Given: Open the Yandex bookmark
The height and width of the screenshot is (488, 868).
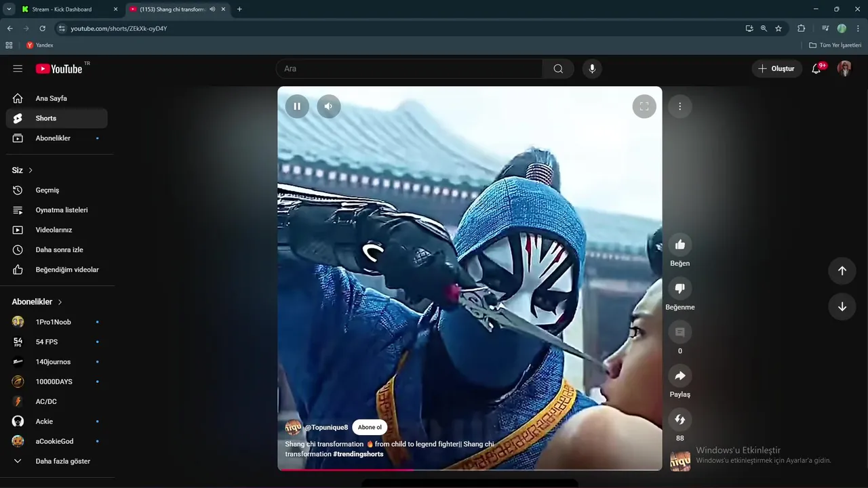Looking at the screenshot, I should click(39, 45).
